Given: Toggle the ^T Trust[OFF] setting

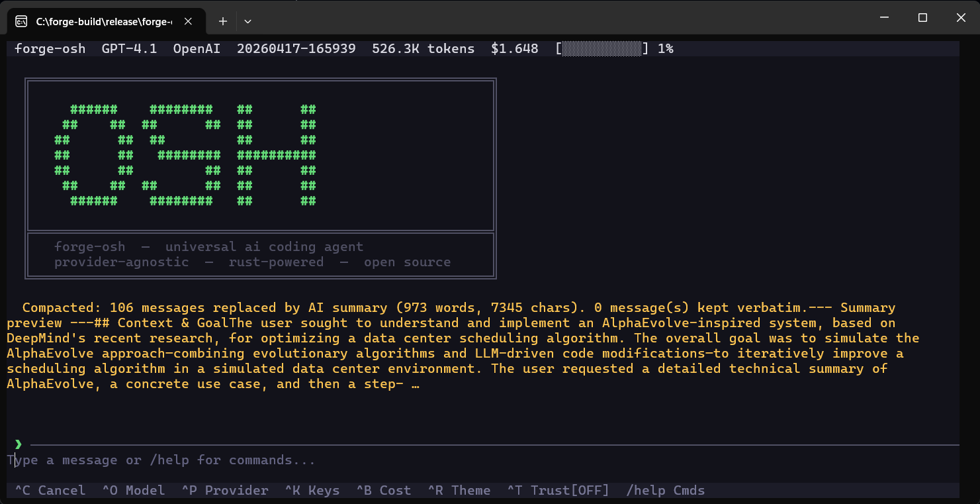Looking at the screenshot, I should (x=558, y=490).
